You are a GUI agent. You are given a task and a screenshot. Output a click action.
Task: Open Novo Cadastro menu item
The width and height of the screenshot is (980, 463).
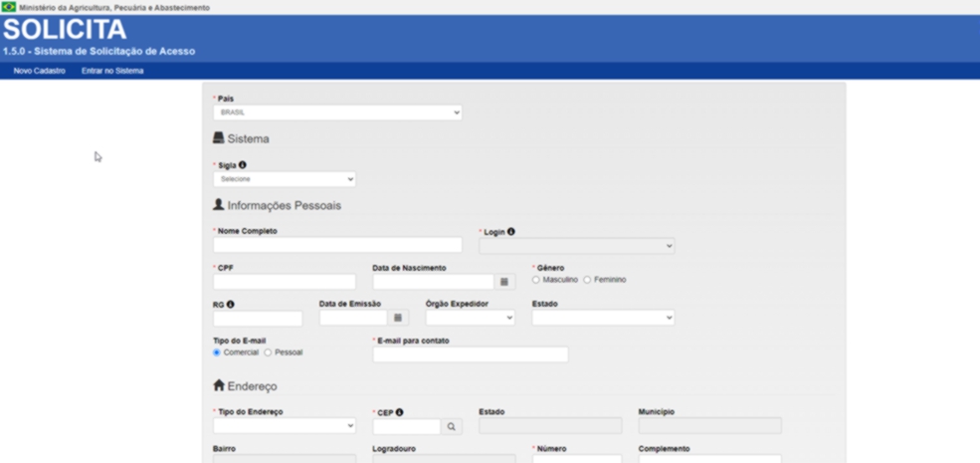click(x=40, y=72)
